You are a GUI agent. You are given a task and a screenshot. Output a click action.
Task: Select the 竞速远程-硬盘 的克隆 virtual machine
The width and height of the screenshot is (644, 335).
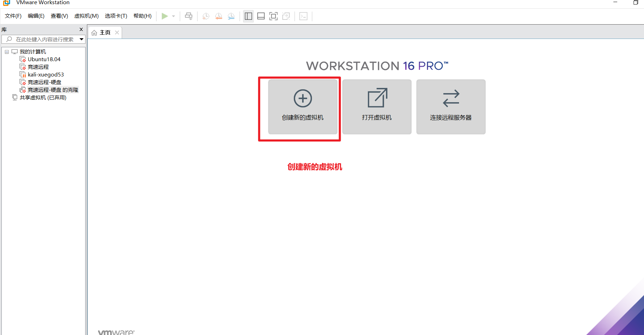(x=53, y=90)
